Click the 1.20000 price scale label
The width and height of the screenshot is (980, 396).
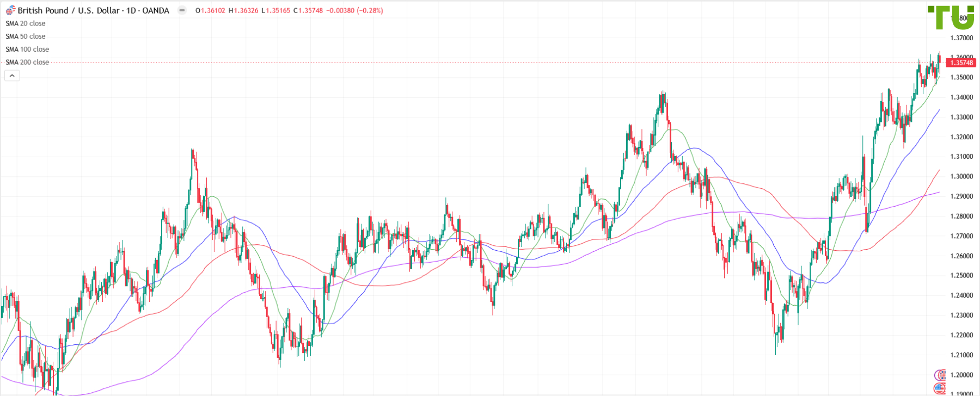pyautogui.click(x=961, y=375)
